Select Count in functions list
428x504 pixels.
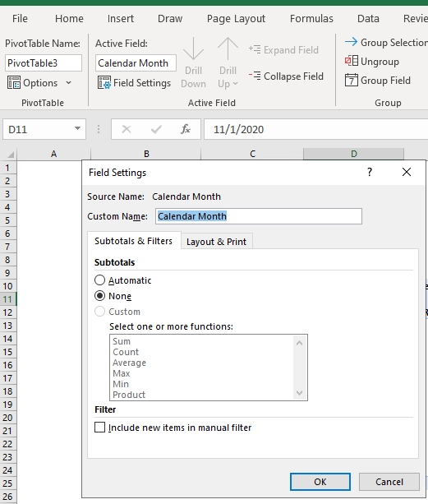coord(126,352)
